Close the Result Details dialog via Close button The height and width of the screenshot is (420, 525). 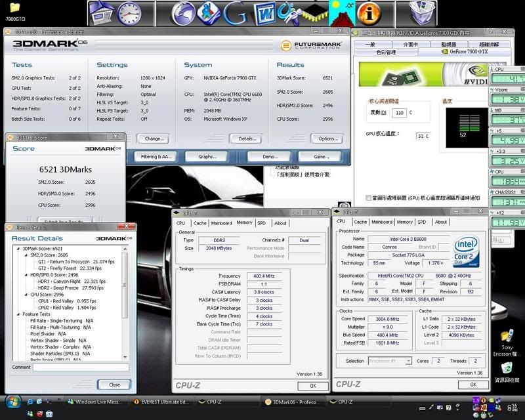114,385
